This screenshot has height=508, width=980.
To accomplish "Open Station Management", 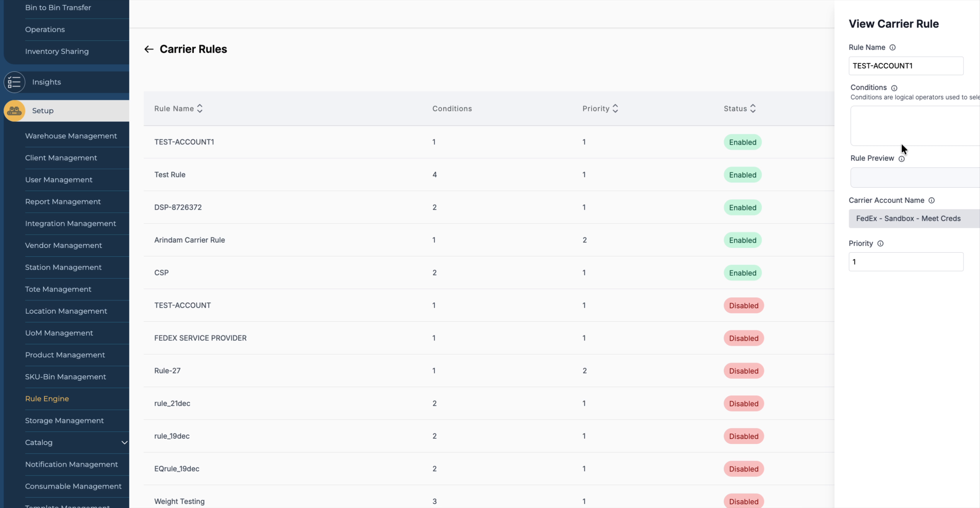I will 63,267.
